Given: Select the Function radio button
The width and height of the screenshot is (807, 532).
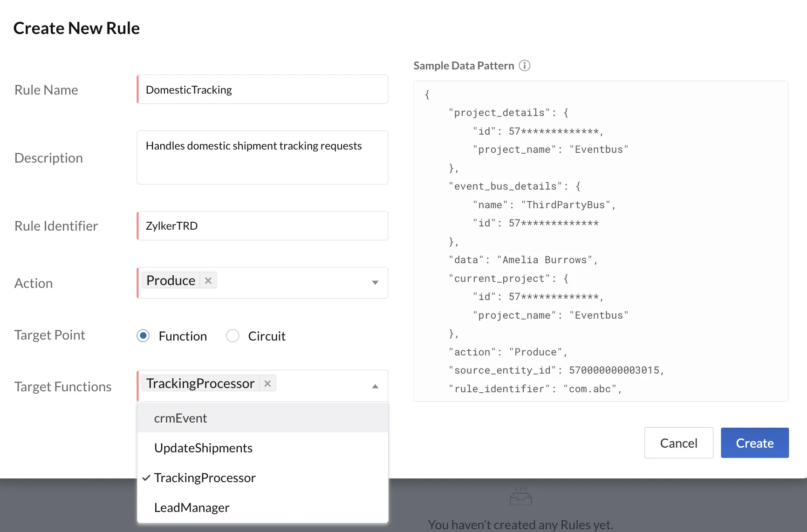Looking at the screenshot, I should (143, 335).
